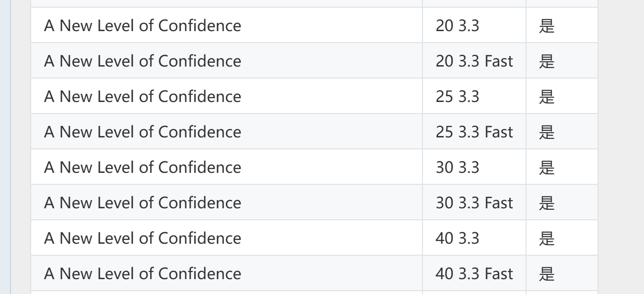This screenshot has height=294, width=644.
Task: Click the "20 3.3 Fast" version cell
Action: pos(474,61)
